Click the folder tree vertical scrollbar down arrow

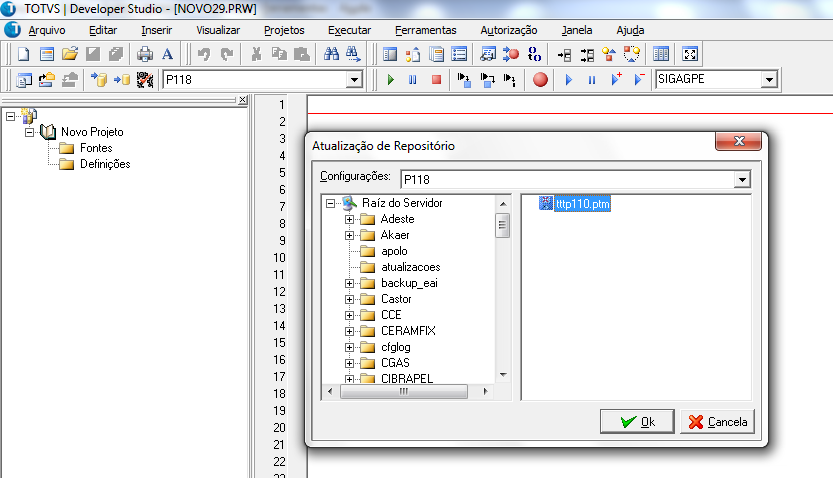point(503,375)
